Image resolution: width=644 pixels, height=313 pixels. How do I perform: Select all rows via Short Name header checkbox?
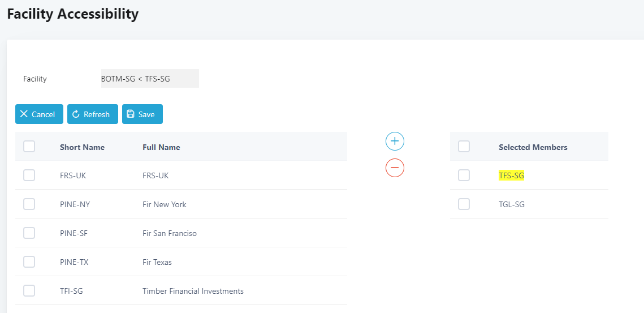pyautogui.click(x=29, y=147)
